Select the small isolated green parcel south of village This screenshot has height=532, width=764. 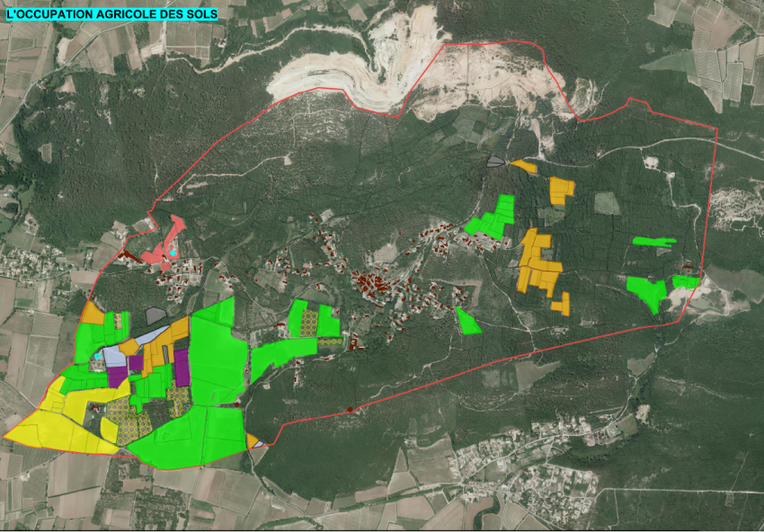[466, 321]
